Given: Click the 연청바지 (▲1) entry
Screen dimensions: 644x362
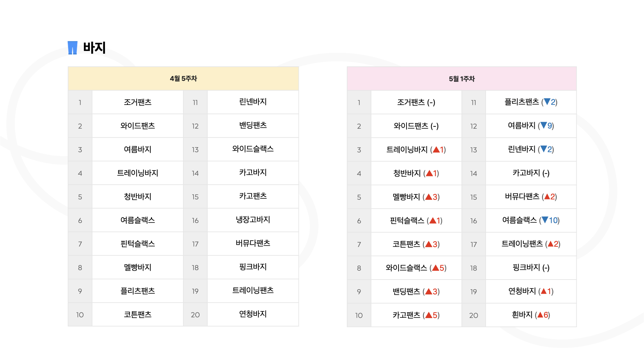Looking at the screenshot, I should [531, 291].
